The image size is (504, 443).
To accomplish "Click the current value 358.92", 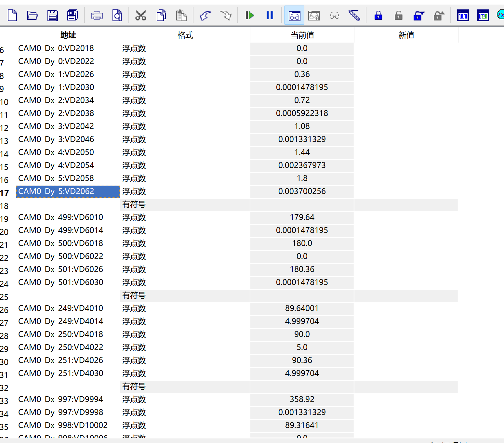I will tap(302, 399).
